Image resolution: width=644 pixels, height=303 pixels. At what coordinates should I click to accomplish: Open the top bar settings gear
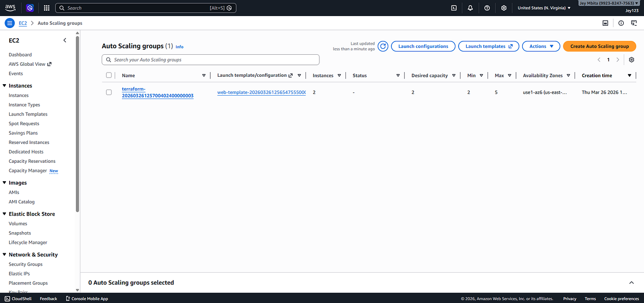504,8
